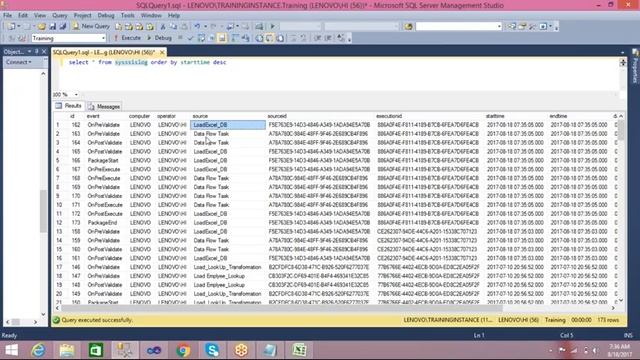Screen dimensions: 640x360
Task: Open the Undo history dropdown arrow
Action: pos(205,27)
